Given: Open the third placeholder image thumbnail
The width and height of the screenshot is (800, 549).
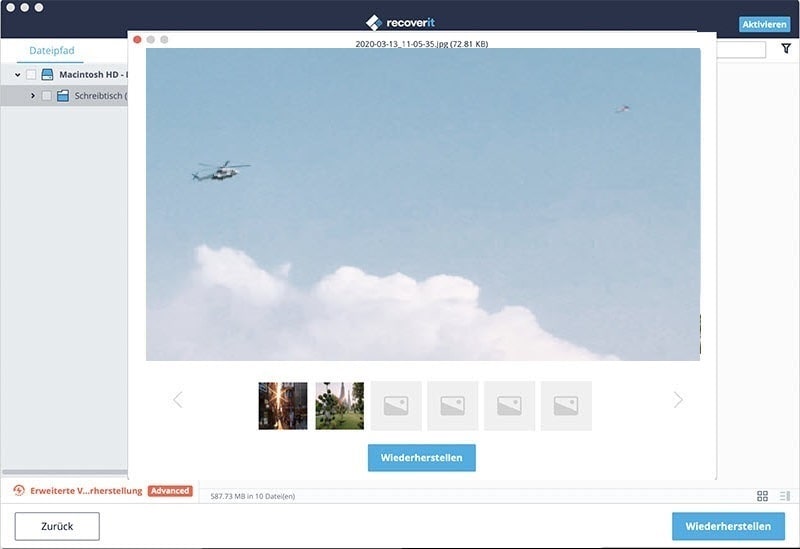Looking at the screenshot, I should [x=510, y=406].
